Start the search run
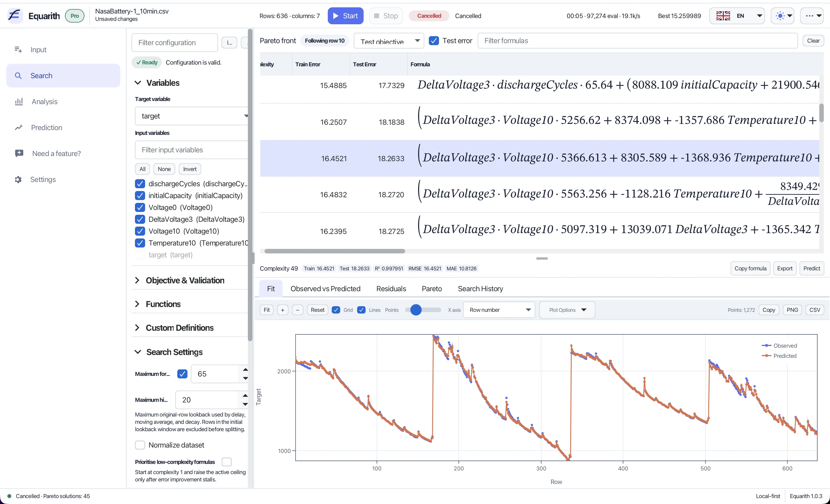 point(345,16)
